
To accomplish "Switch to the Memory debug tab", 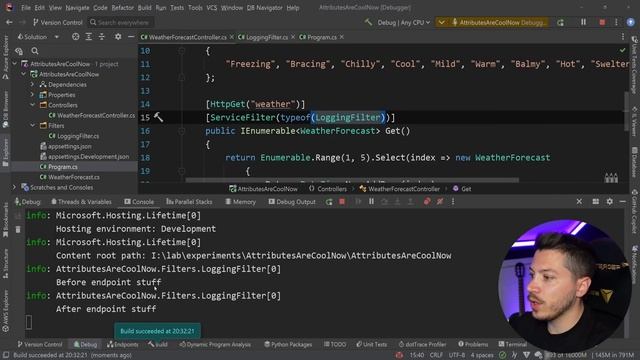I will point(240,202).
